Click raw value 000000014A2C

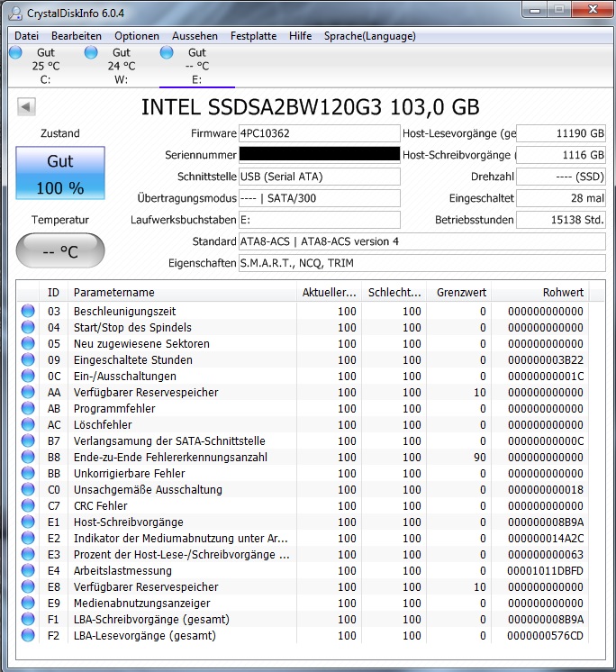click(546, 539)
